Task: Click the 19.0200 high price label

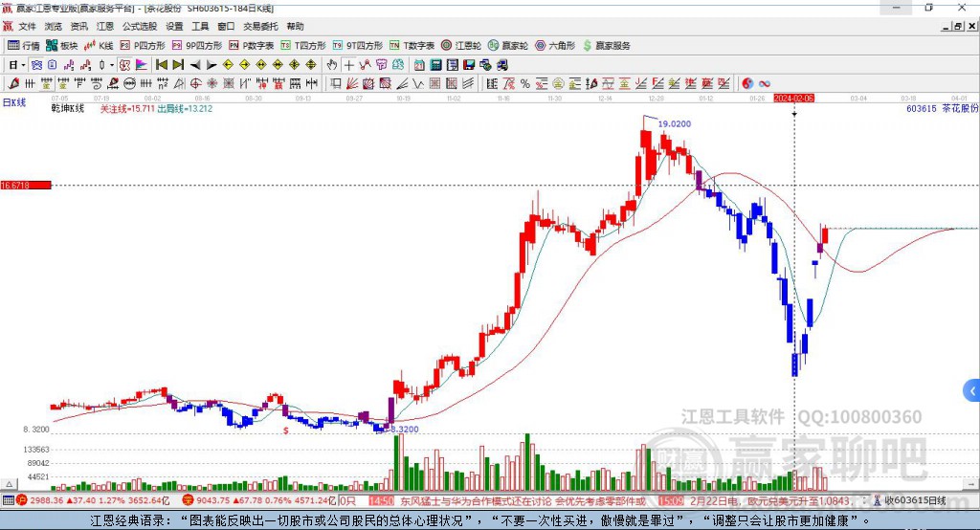Action: (675, 123)
